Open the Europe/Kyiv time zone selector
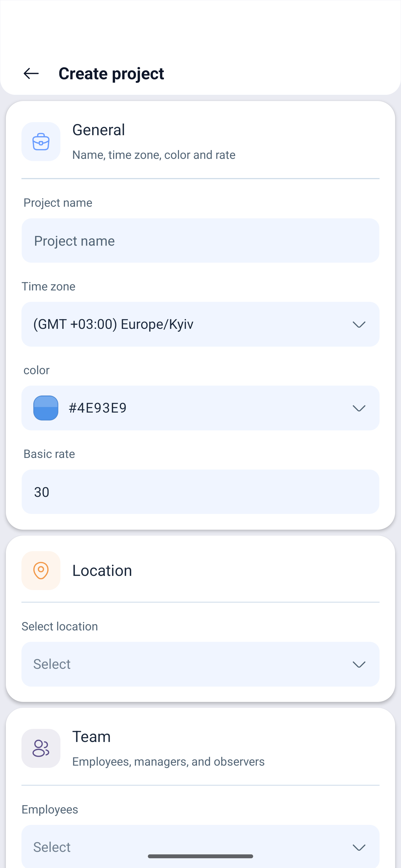The height and width of the screenshot is (868, 401). pyautogui.click(x=200, y=324)
